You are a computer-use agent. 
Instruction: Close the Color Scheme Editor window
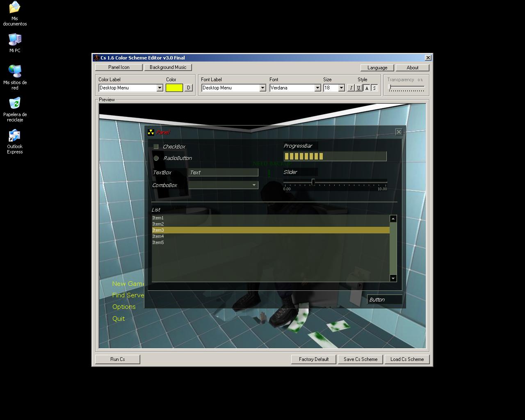pyautogui.click(x=428, y=58)
